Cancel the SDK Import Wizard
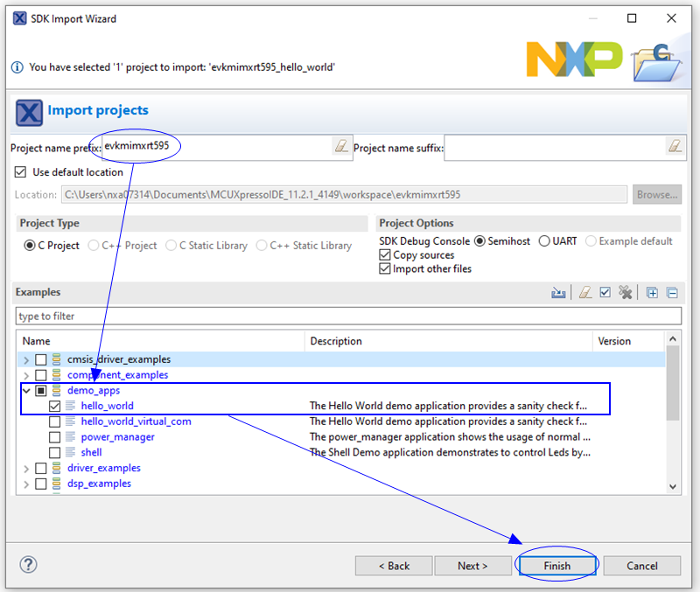The height and width of the screenshot is (592, 700). click(642, 566)
